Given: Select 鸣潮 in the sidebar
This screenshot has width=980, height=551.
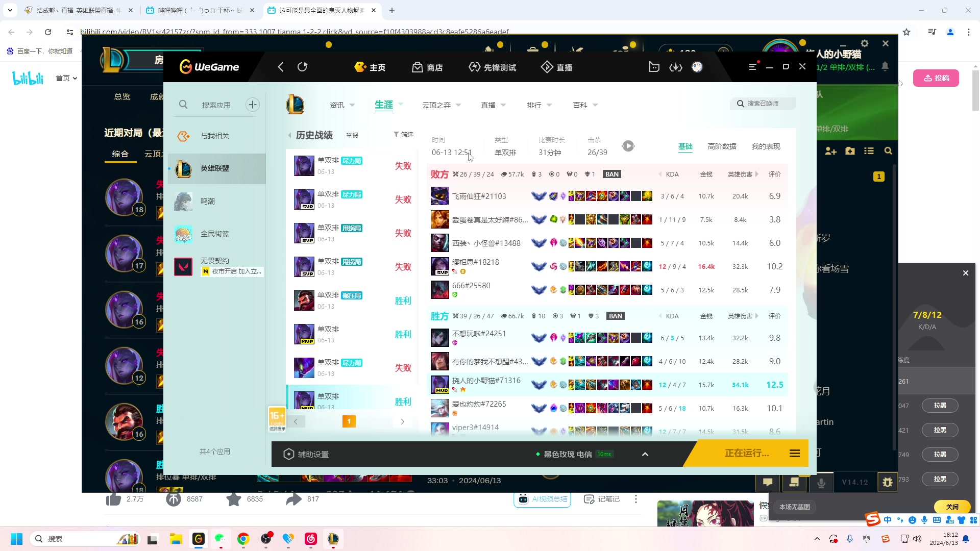Looking at the screenshot, I should coord(217,202).
